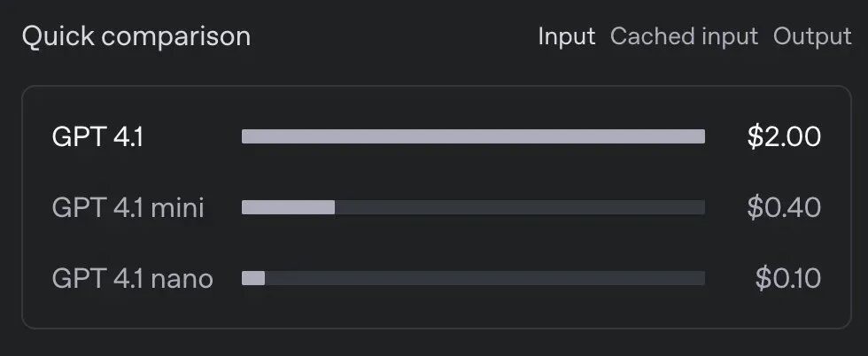The image size is (868, 356).
Task: Open the Output pricing tab
Action: 812,36
